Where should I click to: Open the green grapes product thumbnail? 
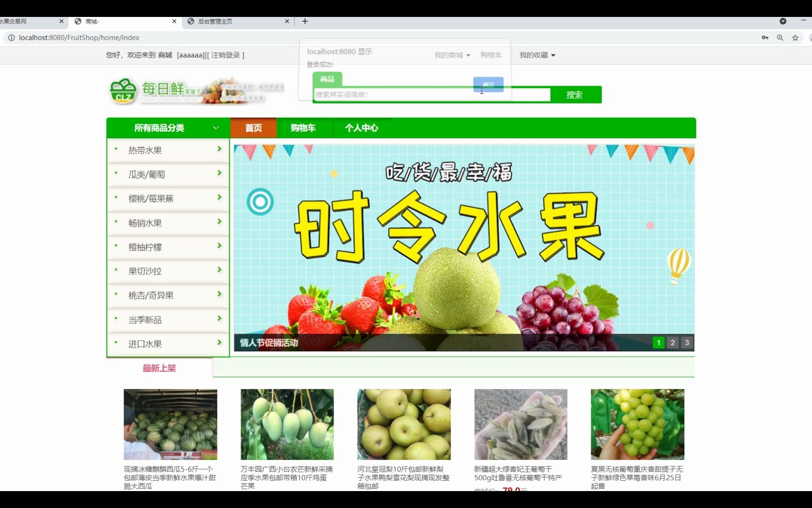638,424
